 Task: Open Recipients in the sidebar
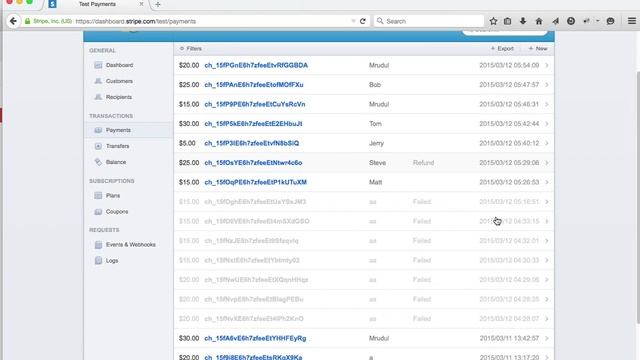click(119, 97)
